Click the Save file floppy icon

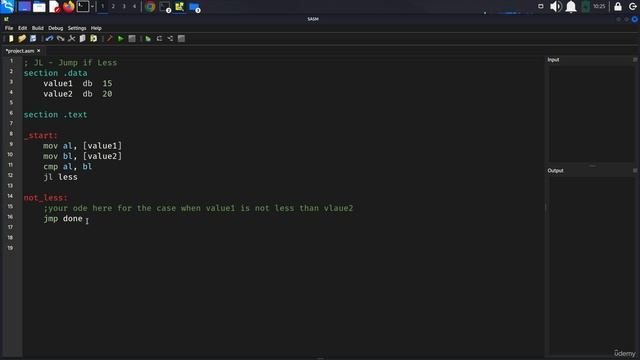click(33, 38)
